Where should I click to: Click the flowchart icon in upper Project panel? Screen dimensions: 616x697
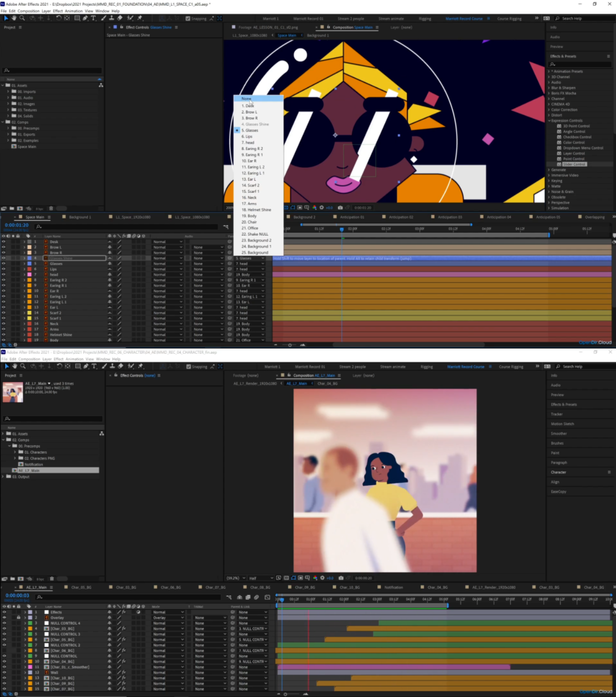point(101,85)
